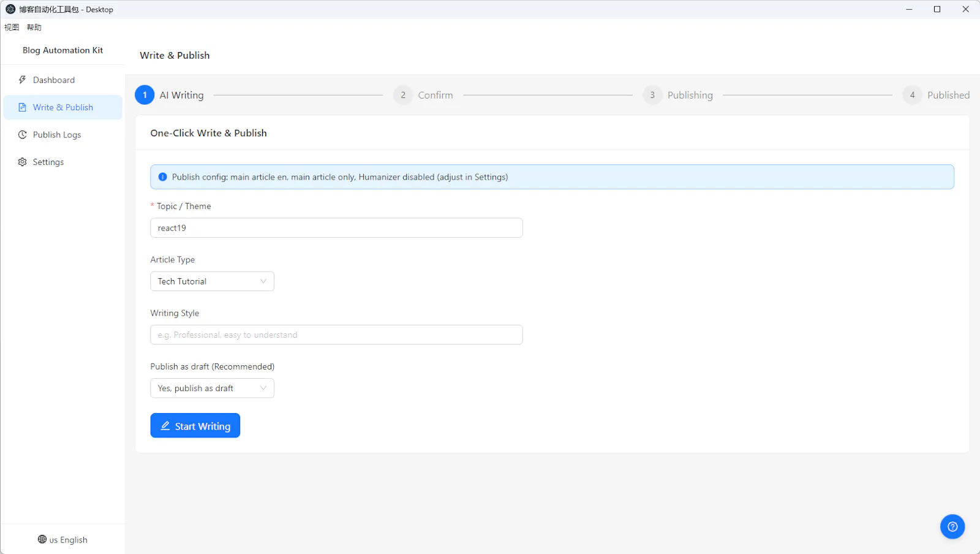Click the Publish config banner text

tap(340, 177)
